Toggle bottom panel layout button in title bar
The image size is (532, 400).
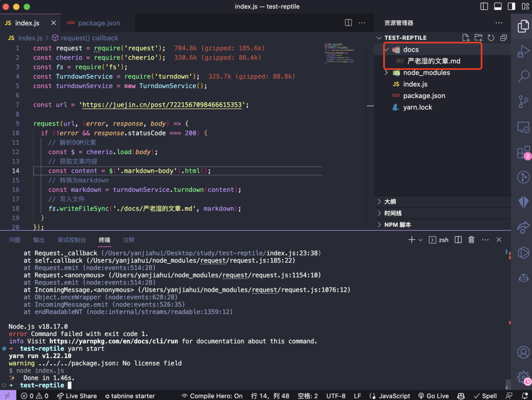tap(498, 6)
